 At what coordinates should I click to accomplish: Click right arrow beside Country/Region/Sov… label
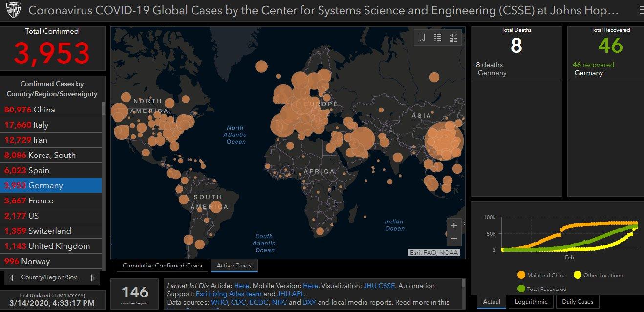(x=93, y=278)
